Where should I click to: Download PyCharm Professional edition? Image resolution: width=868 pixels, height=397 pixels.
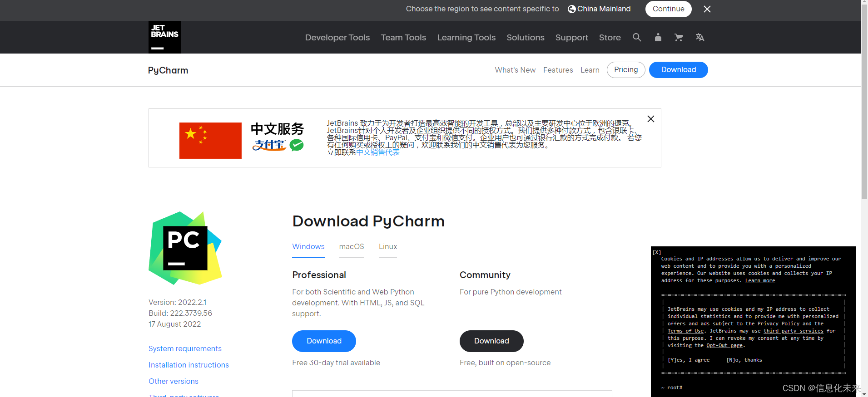[324, 341]
